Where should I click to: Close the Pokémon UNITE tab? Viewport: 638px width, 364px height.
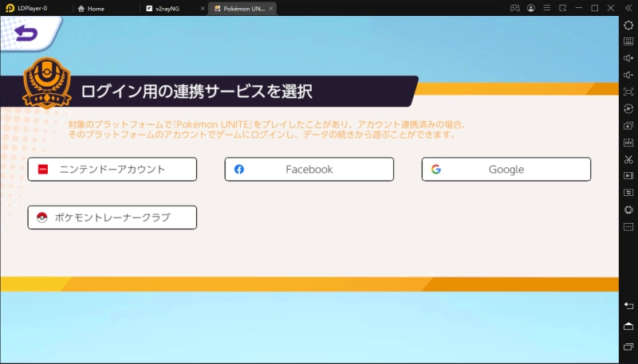click(x=271, y=8)
